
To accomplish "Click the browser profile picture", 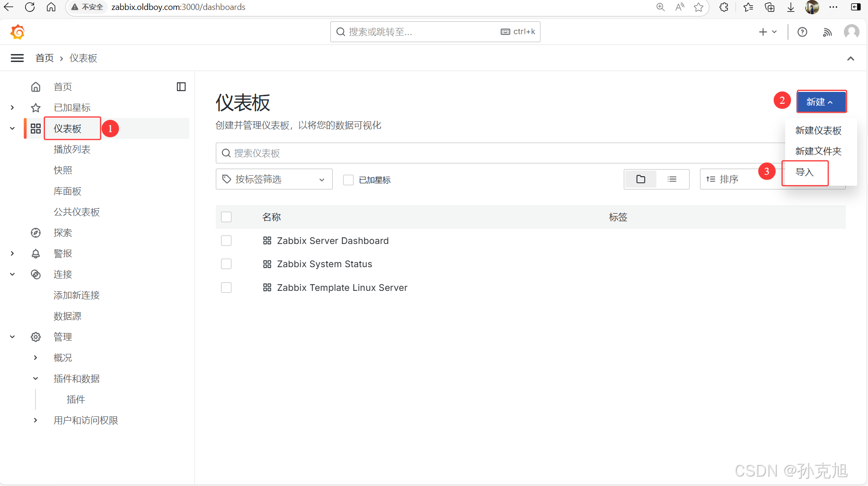I will pos(812,7).
